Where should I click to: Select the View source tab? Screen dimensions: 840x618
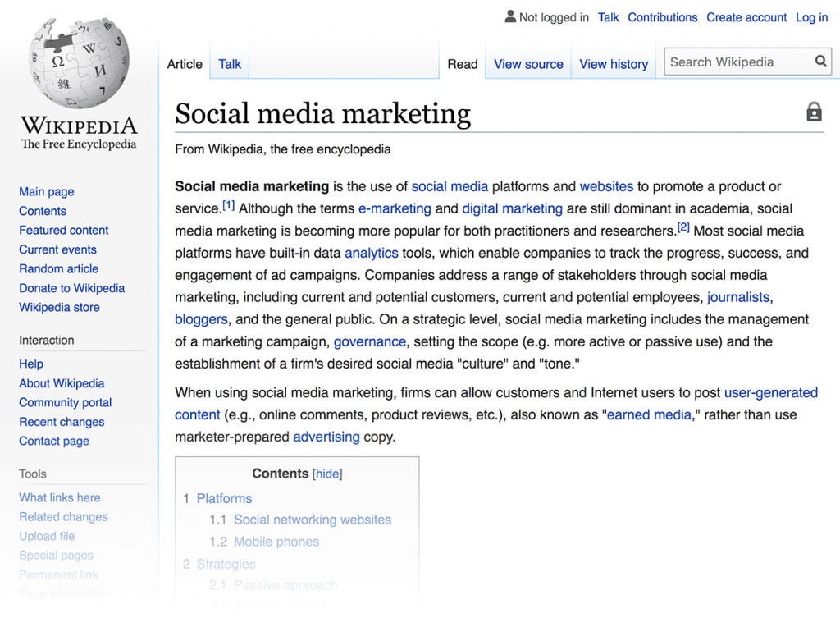click(527, 63)
